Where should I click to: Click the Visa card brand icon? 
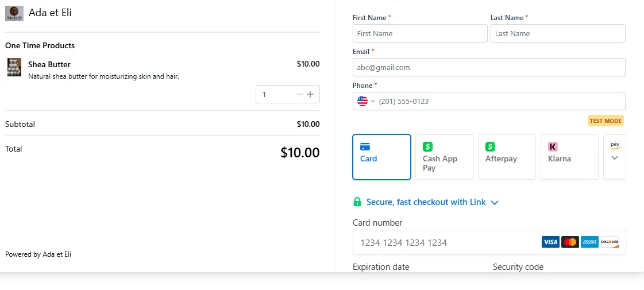pos(550,242)
